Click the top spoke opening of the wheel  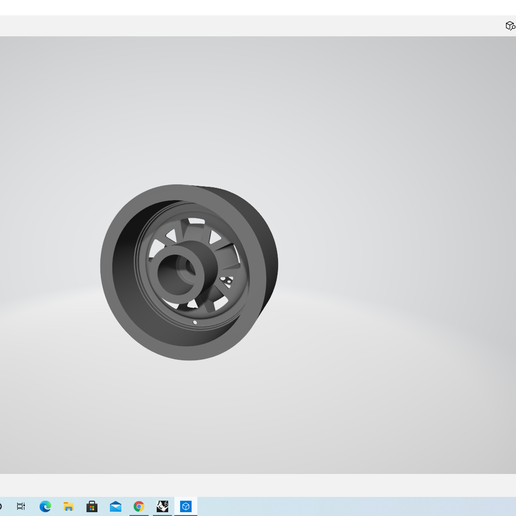pos(196,221)
